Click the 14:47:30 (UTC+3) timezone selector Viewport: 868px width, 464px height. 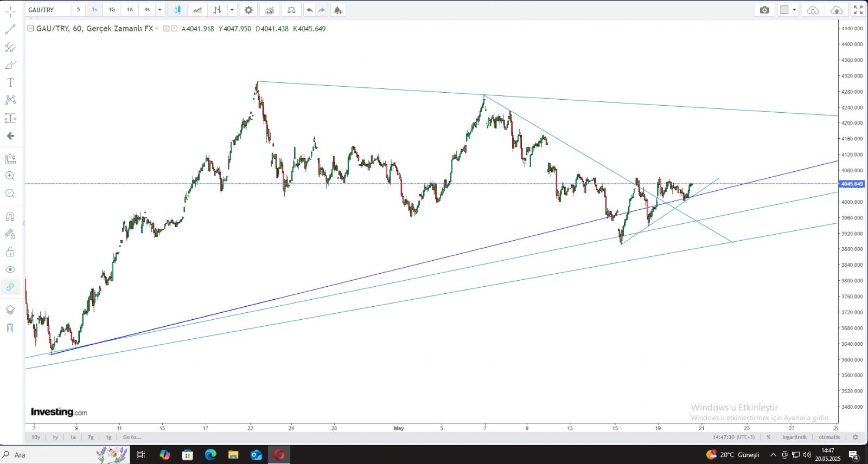point(734,437)
